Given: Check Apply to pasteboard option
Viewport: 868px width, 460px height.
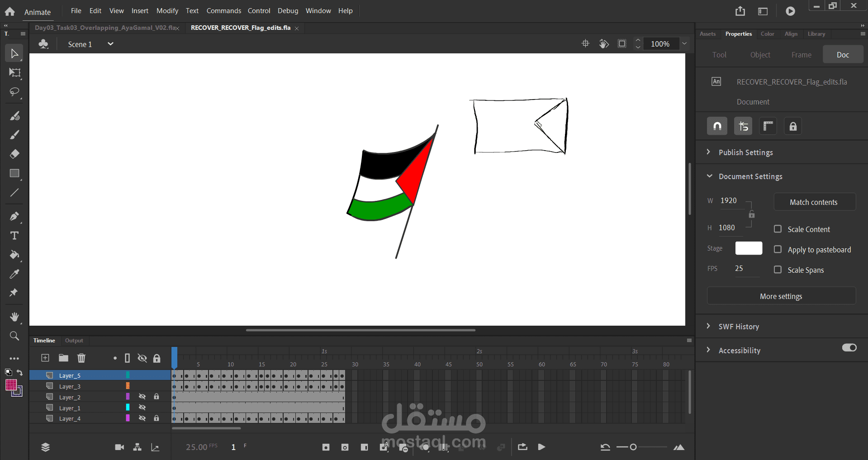Looking at the screenshot, I should pyautogui.click(x=778, y=249).
